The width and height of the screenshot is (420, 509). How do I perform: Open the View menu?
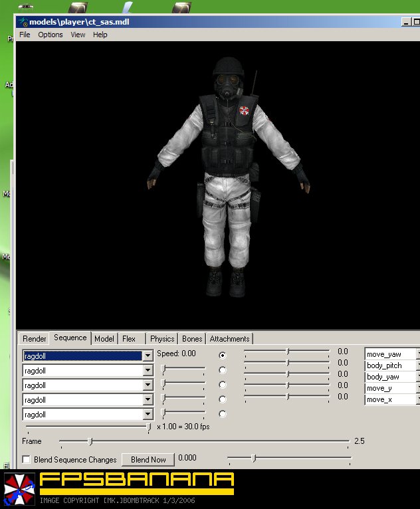point(78,35)
